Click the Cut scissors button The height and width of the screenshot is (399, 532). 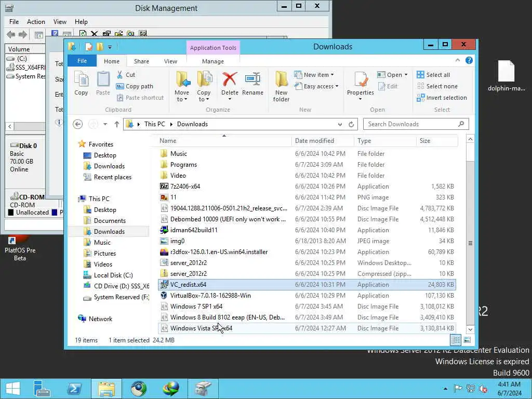[x=126, y=75]
